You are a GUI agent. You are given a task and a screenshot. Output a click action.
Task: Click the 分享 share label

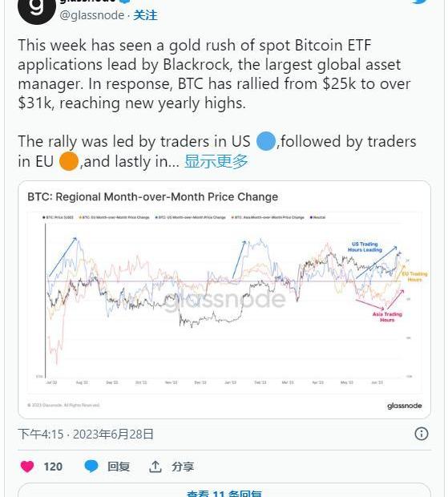pos(183,467)
